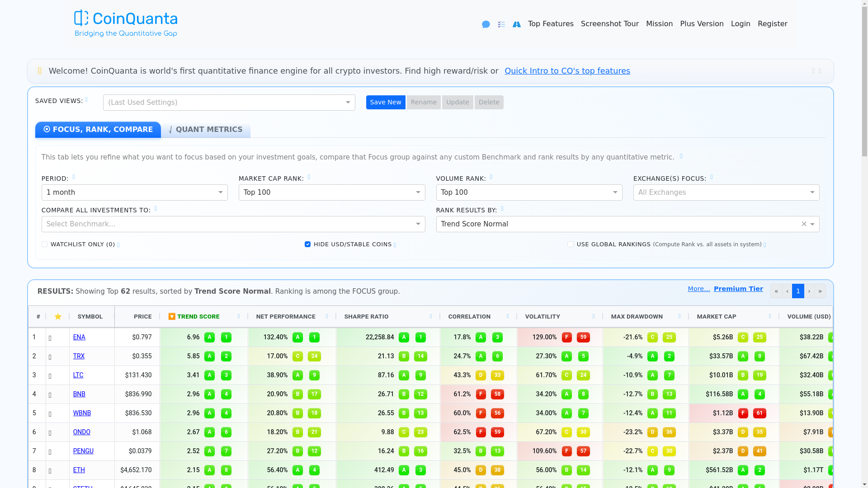
Task: Click the info icon in Trend Score header
Action: 239,317
